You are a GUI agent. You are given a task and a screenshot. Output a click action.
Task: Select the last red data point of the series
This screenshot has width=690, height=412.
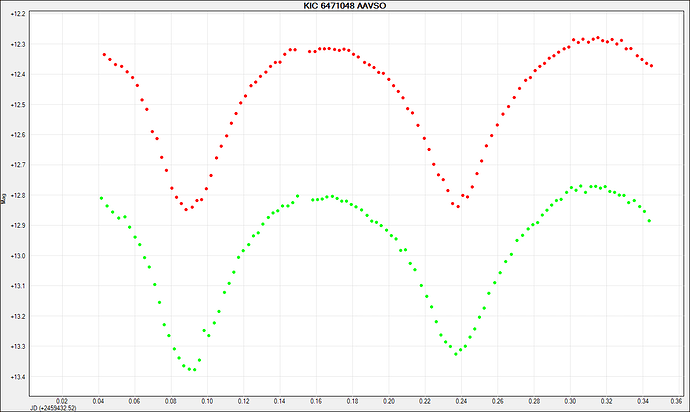coord(651,66)
